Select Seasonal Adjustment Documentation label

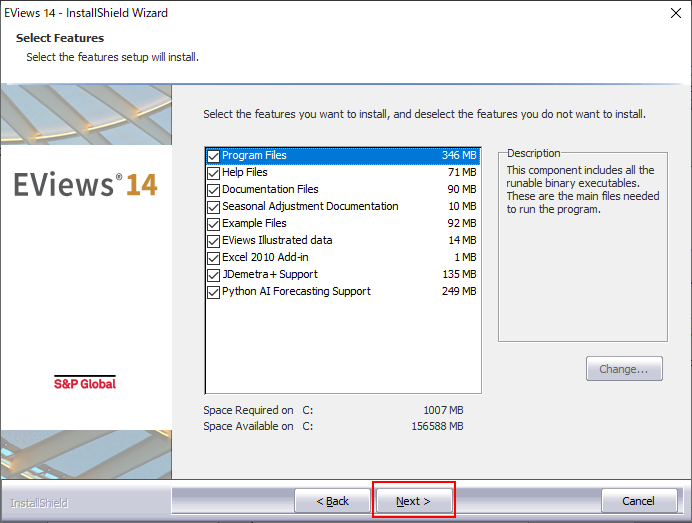pyautogui.click(x=310, y=206)
